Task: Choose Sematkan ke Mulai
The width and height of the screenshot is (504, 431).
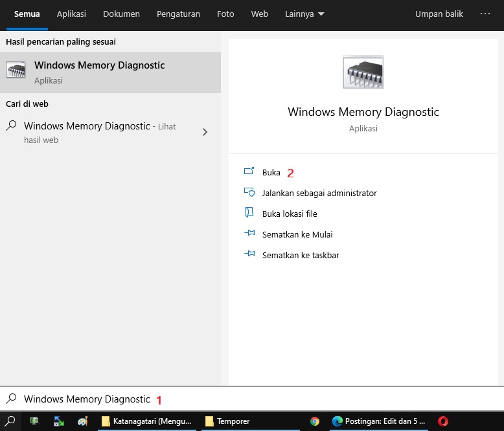Action: pyautogui.click(x=297, y=234)
